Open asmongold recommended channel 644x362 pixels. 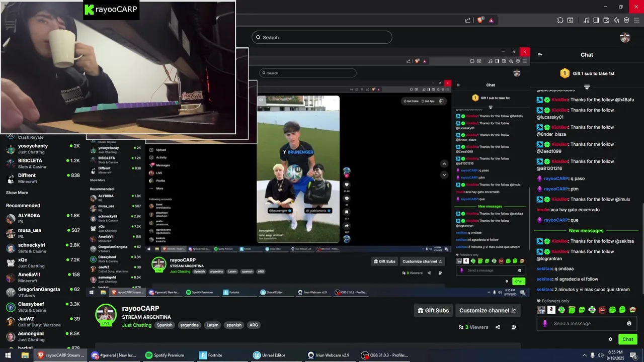click(43, 336)
